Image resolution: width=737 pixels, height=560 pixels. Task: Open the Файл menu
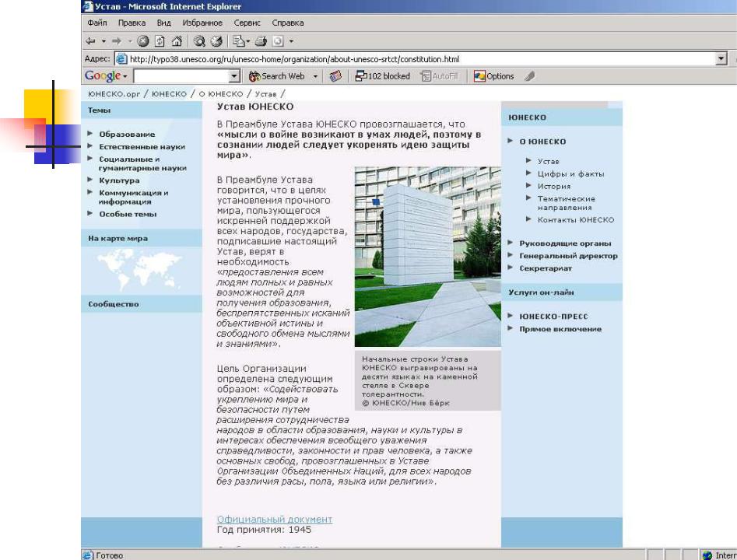pyautogui.click(x=97, y=23)
